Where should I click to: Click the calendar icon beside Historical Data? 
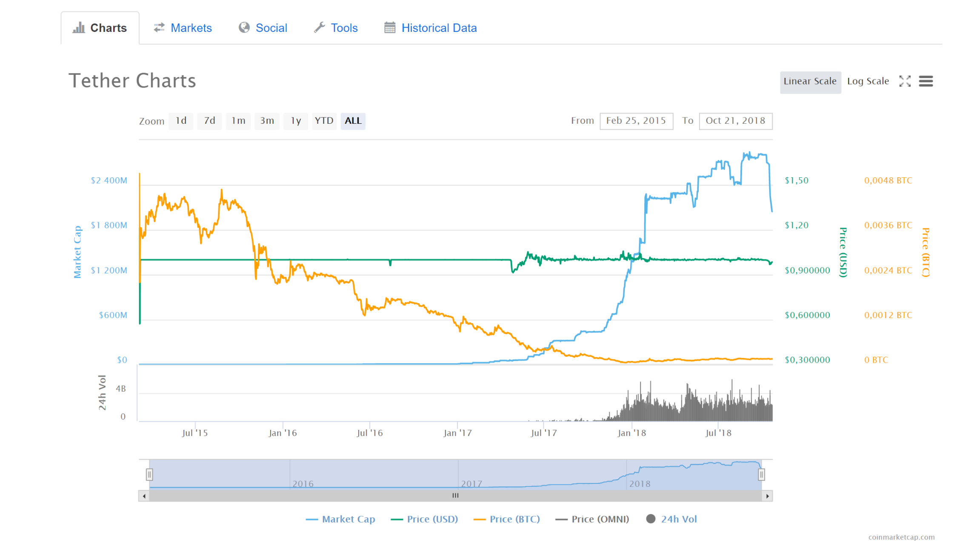pos(390,28)
